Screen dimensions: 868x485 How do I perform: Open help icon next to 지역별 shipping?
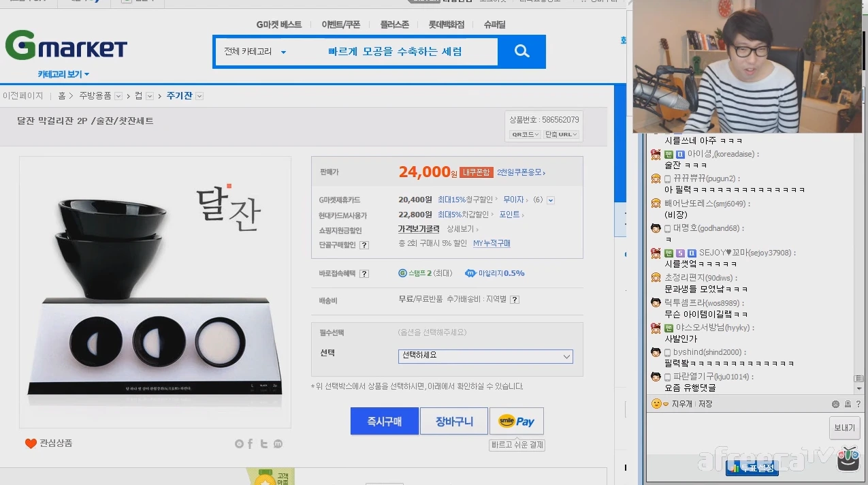515,300
